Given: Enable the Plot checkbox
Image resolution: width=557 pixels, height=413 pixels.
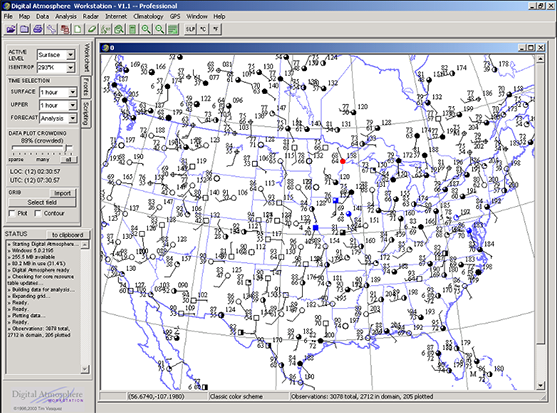Looking at the screenshot, I should (x=12, y=213).
